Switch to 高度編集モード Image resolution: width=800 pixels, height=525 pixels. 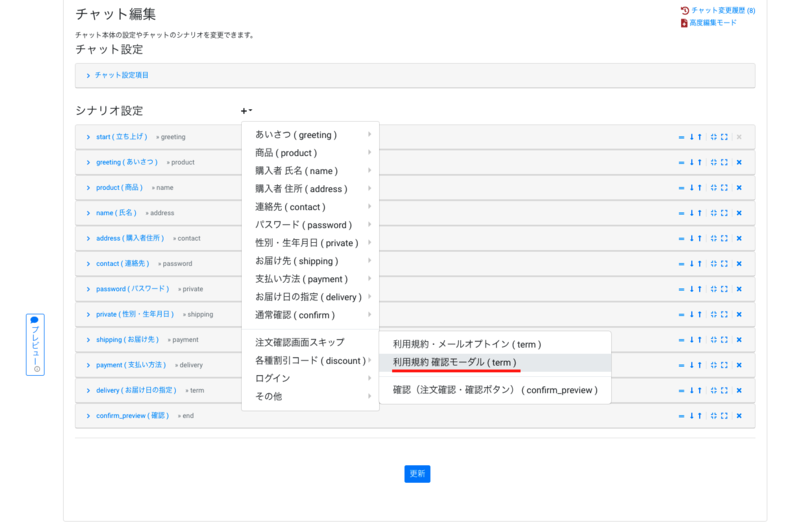pyautogui.click(x=713, y=23)
